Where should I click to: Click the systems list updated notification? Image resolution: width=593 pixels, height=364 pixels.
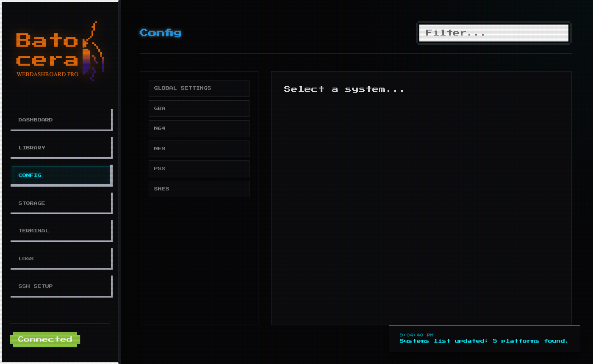pos(484,338)
